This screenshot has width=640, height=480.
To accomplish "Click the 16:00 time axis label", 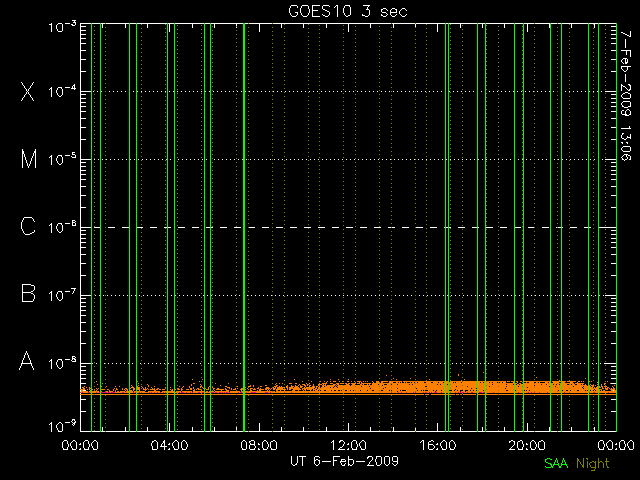I will click(438, 445).
